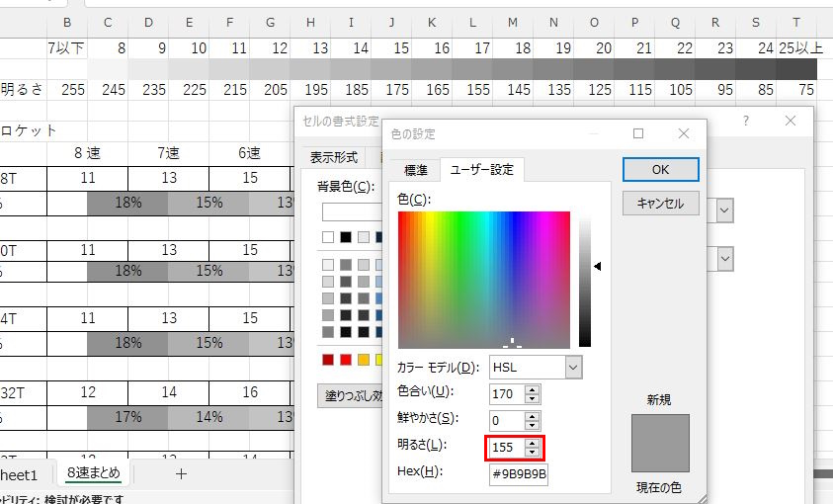Increase the 鮮やかさ value with up arrow
Screen dimensions: 833x504
coord(533,416)
